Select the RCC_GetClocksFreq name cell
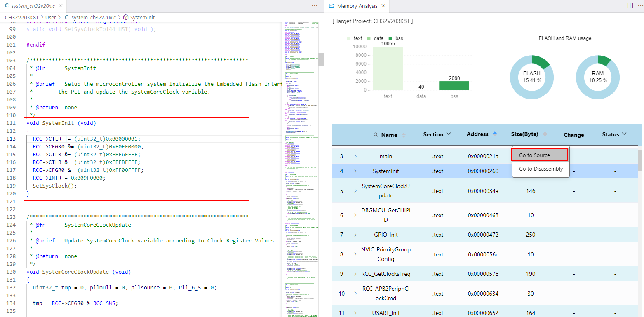The width and height of the screenshot is (644, 317). [x=386, y=274]
